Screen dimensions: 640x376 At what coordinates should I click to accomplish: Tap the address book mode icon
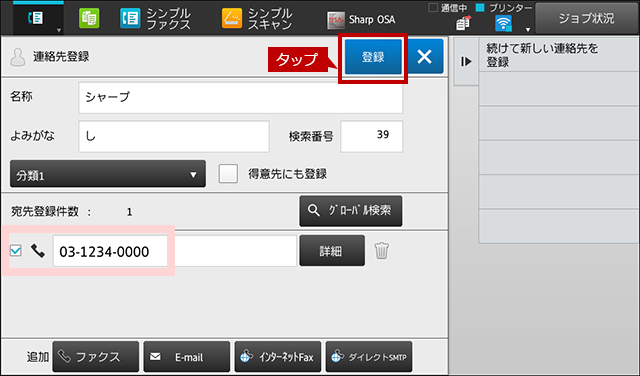pos(36,18)
